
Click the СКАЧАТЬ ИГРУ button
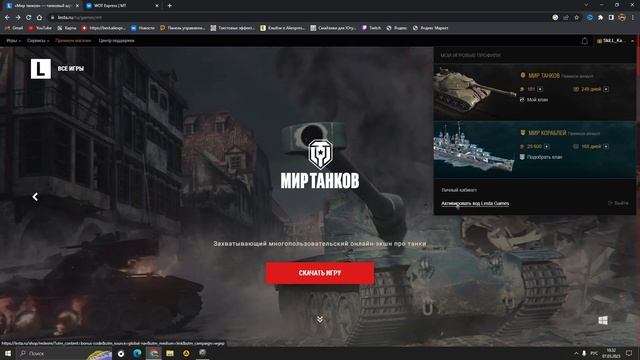(x=320, y=273)
